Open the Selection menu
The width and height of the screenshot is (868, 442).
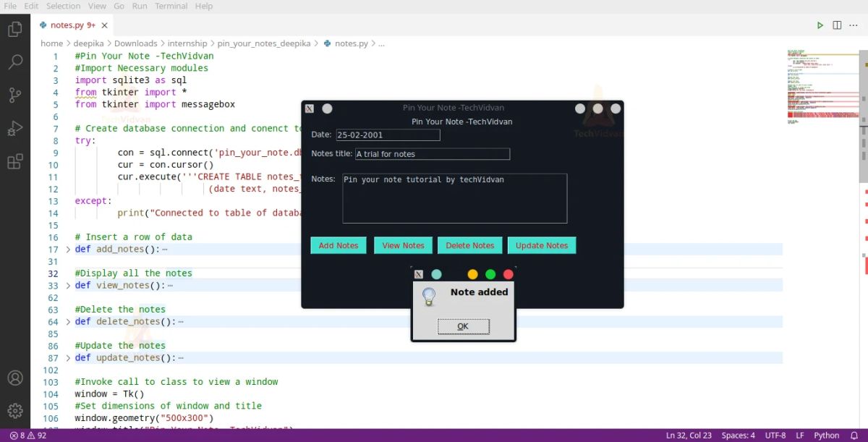click(64, 6)
